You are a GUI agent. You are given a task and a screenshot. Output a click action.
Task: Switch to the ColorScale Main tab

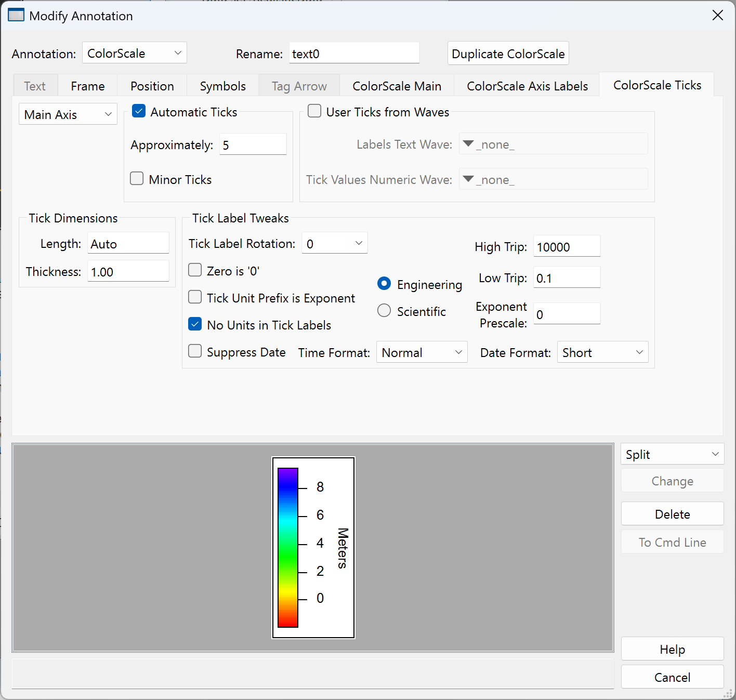[x=397, y=86]
